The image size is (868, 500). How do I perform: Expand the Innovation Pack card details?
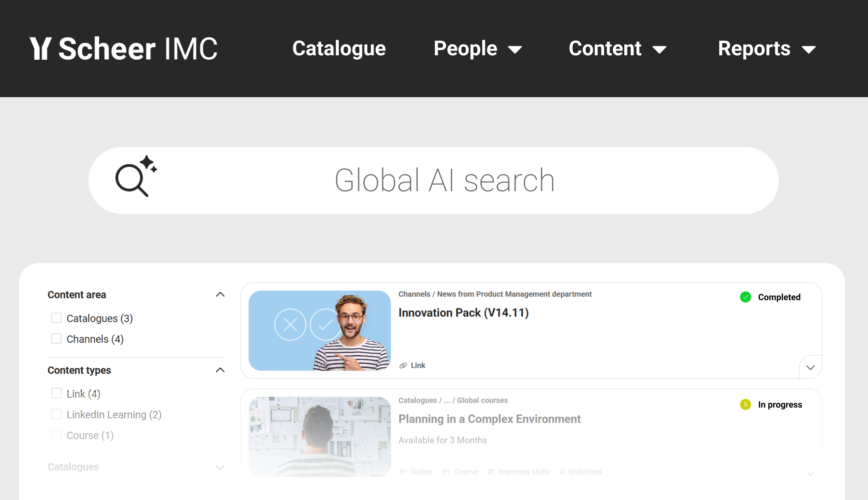pos(810,367)
